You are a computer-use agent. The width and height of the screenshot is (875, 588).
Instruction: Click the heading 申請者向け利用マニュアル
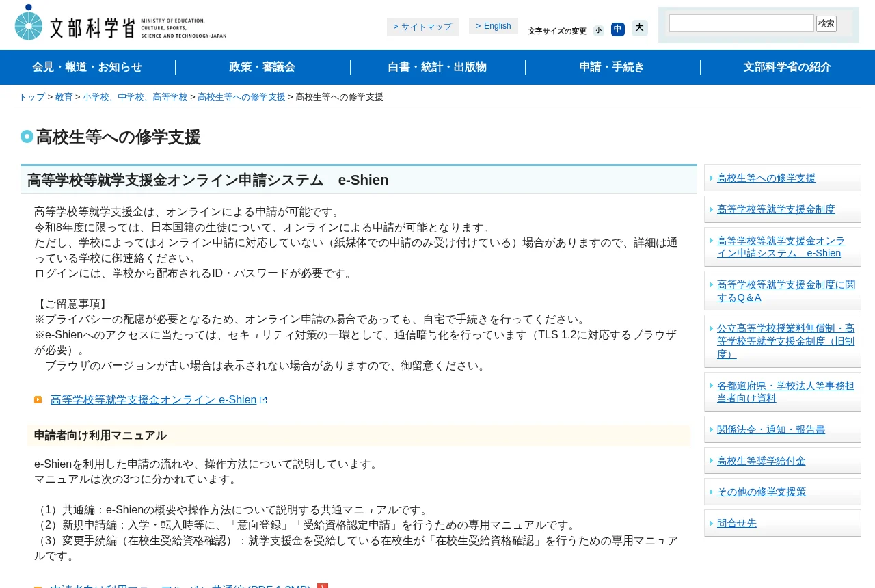100,436
